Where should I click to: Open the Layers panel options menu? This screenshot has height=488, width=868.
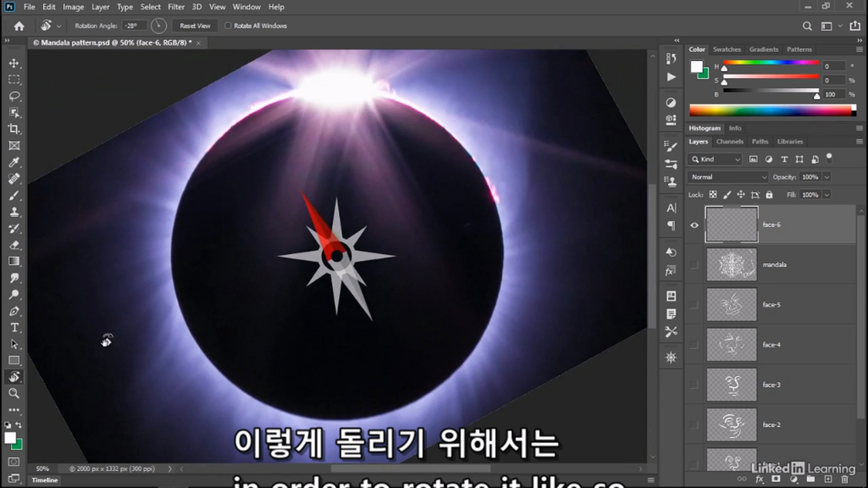(860, 142)
